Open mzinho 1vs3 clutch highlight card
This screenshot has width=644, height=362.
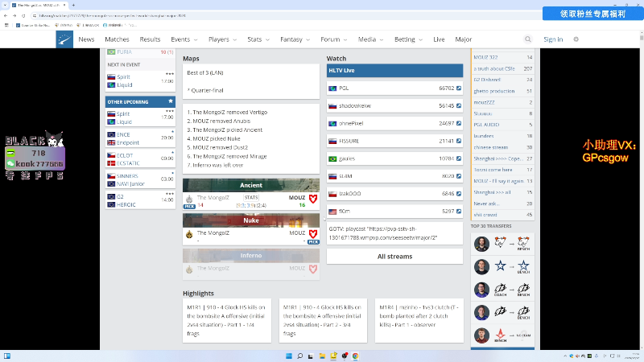419,320
